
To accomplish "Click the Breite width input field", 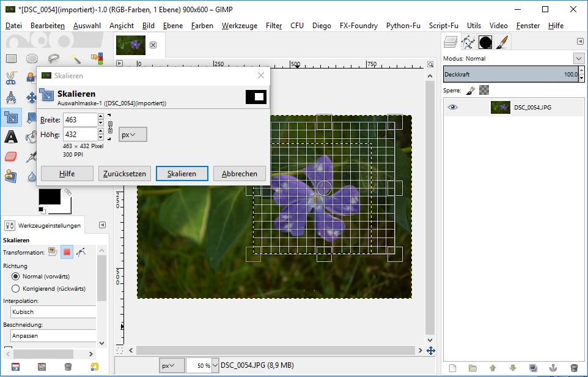I will (x=79, y=120).
